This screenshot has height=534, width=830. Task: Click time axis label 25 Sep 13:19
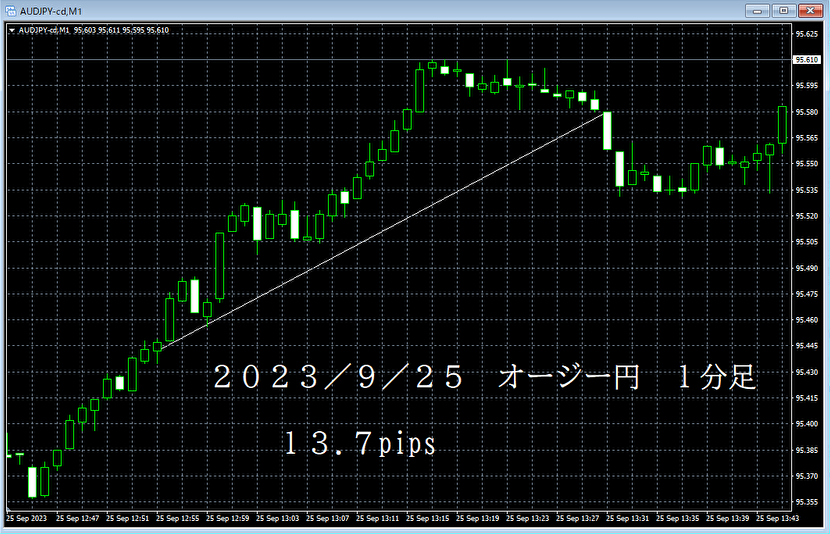(x=477, y=519)
